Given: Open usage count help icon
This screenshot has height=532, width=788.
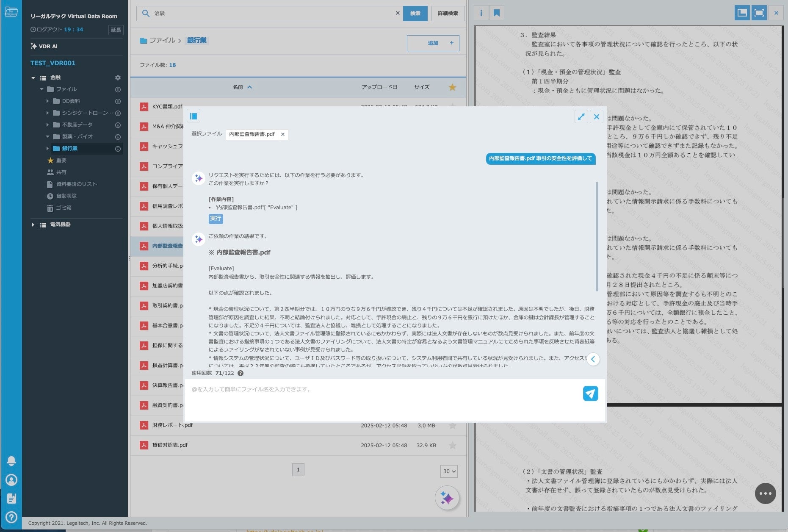Looking at the screenshot, I should pyautogui.click(x=241, y=373).
